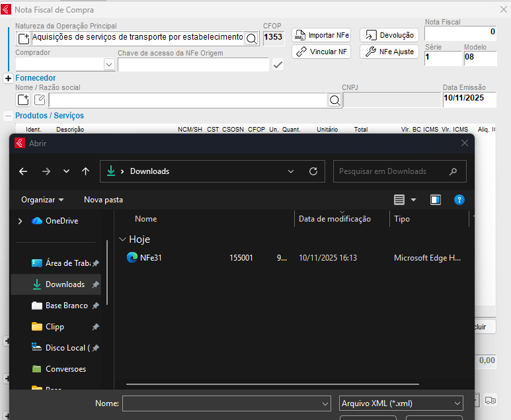
Task: Click the new document icon under Natureza da Operação
Action: (23, 38)
